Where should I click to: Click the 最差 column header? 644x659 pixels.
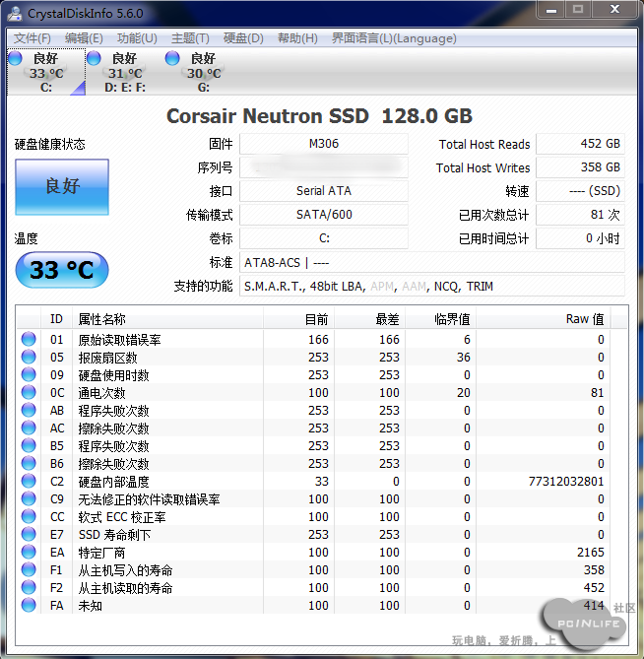point(369,319)
